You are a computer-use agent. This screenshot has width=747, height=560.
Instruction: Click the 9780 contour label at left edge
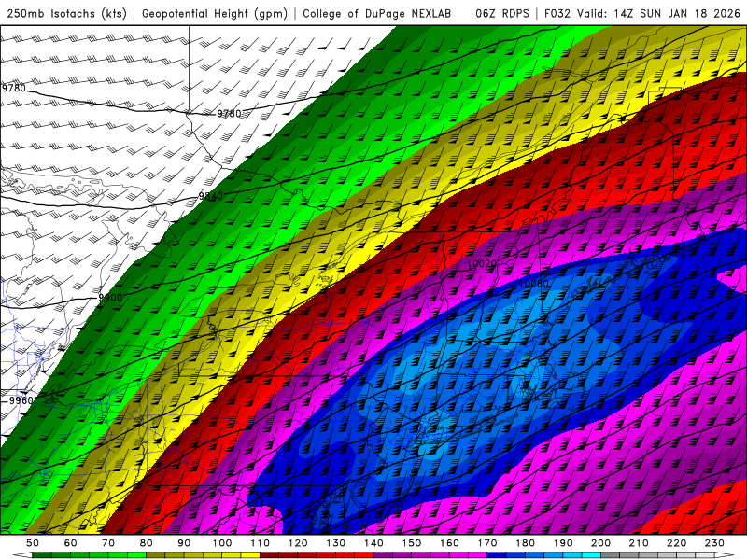[x=13, y=88]
